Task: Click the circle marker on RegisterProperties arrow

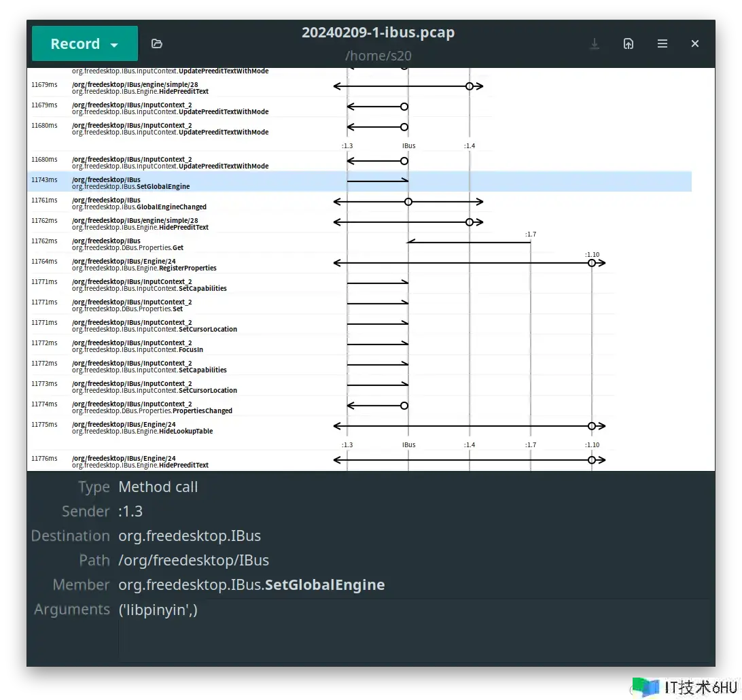Action: (x=592, y=263)
